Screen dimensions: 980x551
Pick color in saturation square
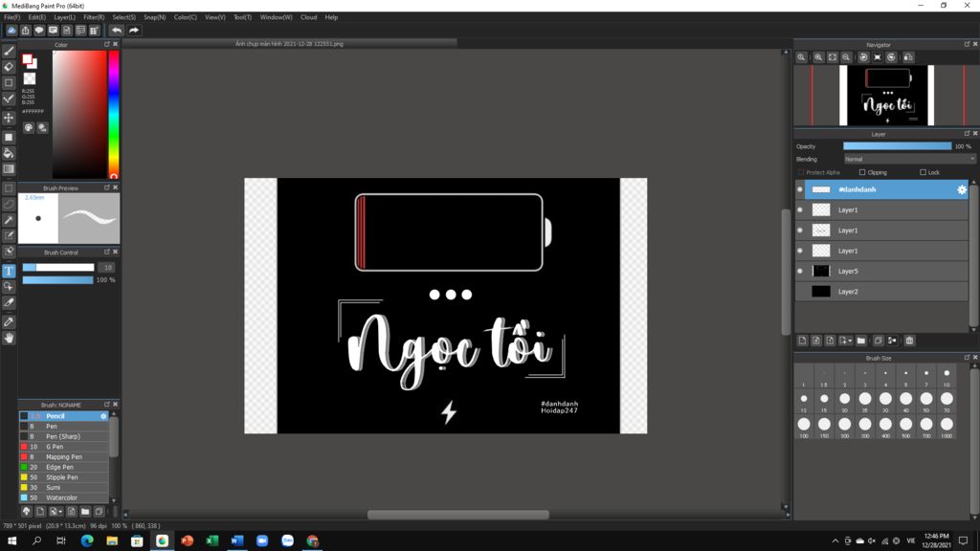[79, 115]
